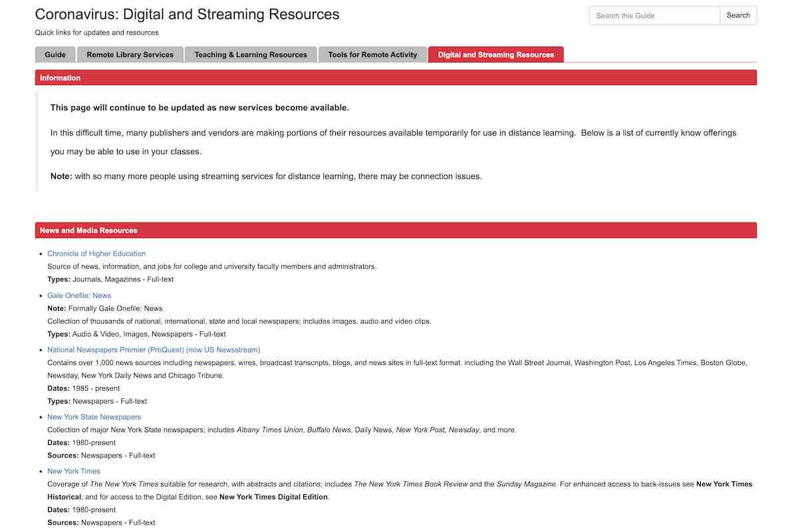The height and width of the screenshot is (532, 798).
Task: Click the Search this Guide field
Action: pyautogui.click(x=654, y=15)
